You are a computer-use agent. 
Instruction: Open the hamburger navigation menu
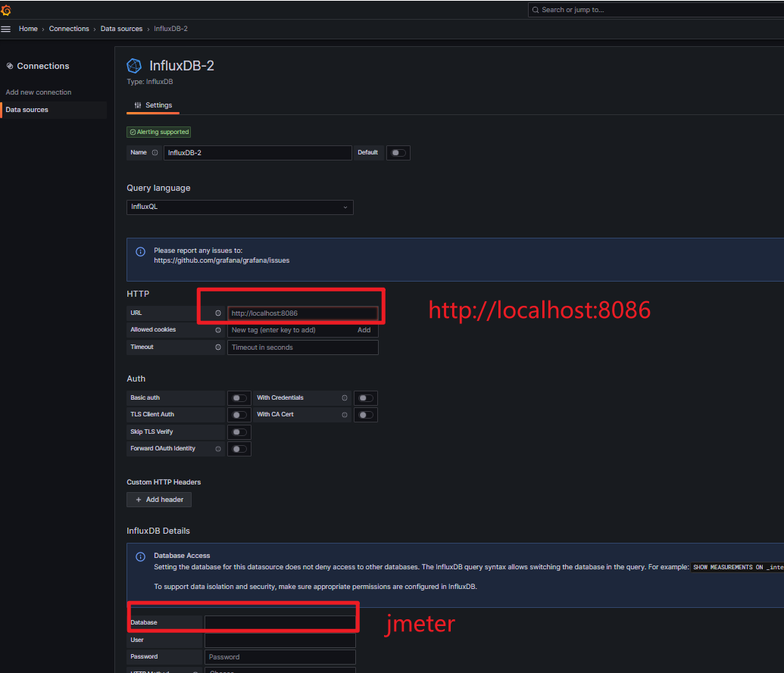[6, 29]
